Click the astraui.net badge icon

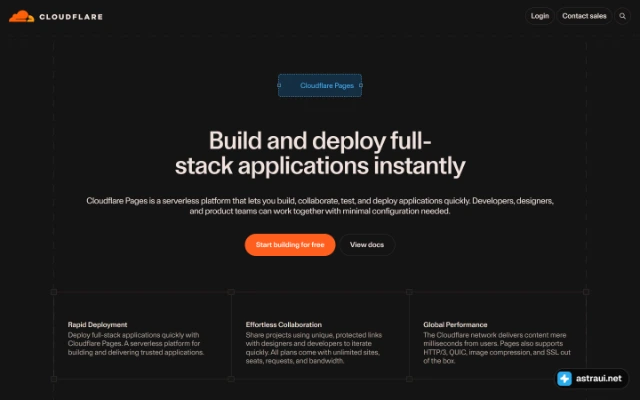[564, 378]
